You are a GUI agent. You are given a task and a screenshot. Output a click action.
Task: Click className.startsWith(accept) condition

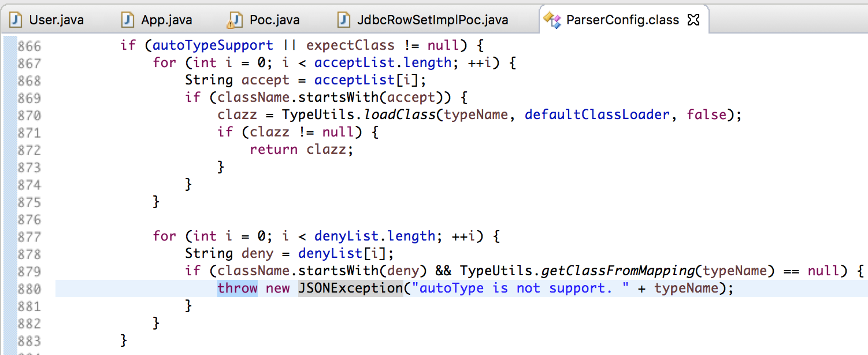[334, 97]
